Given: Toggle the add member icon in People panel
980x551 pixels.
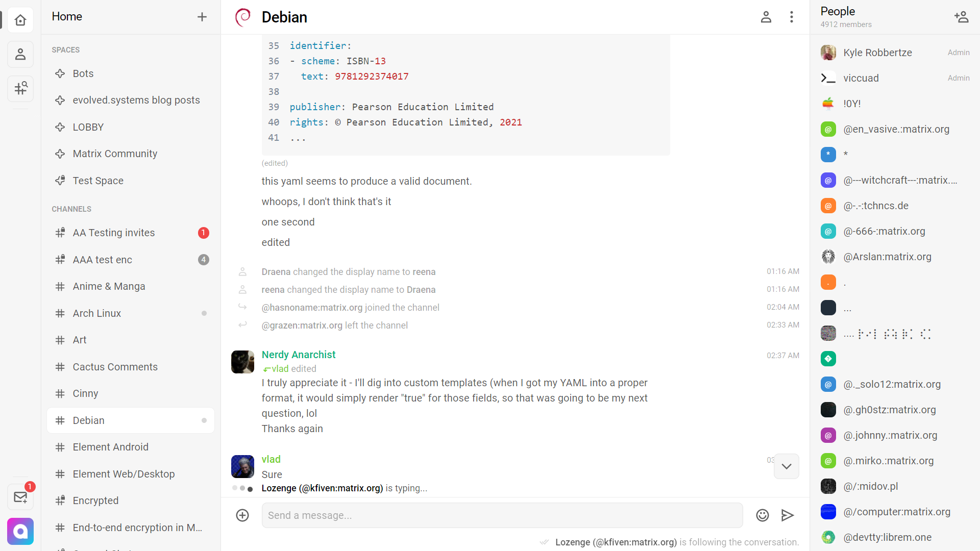Looking at the screenshot, I should click(963, 17).
